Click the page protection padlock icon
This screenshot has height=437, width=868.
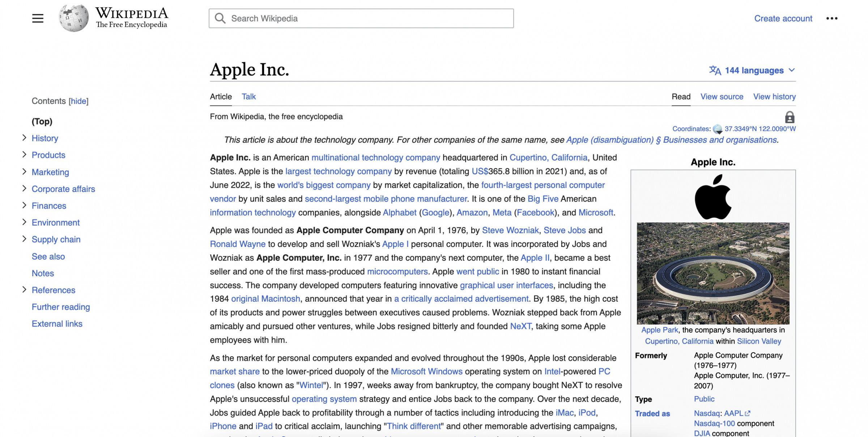(x=790, y=117)
